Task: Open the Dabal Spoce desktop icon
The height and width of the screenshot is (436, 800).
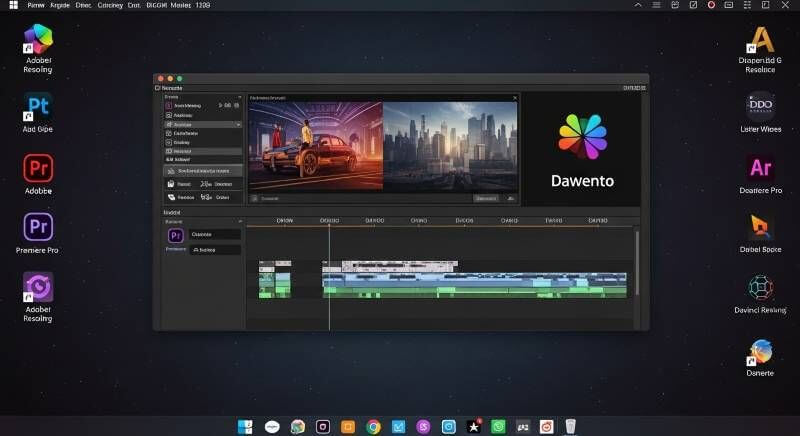Action: point(760,227)
